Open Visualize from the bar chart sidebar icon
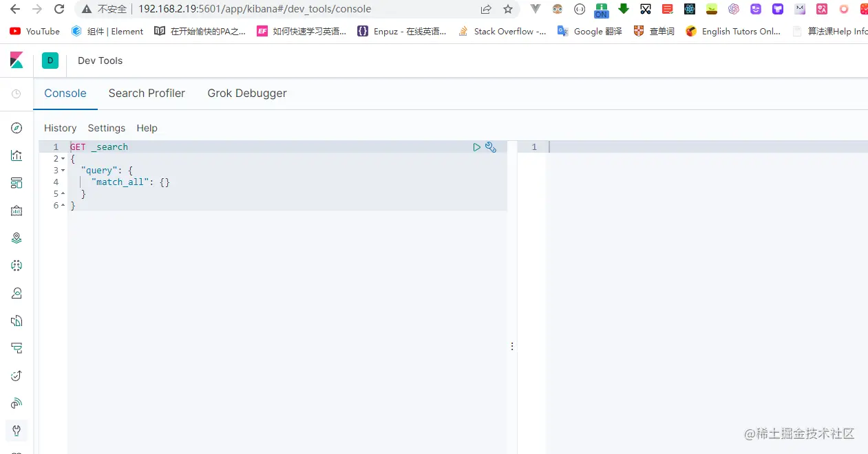The height and width of the screenshot is (454, 868). [x=17, y=155]
